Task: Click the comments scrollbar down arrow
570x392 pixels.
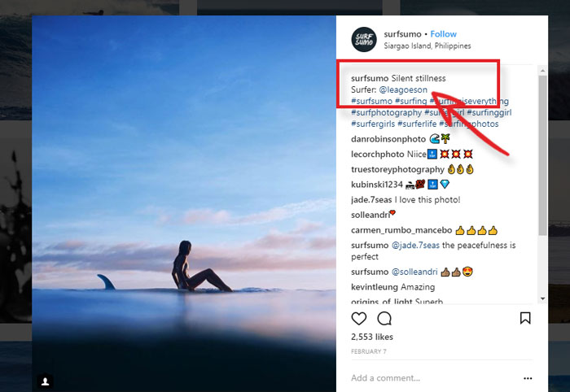Action: [543, 298]
